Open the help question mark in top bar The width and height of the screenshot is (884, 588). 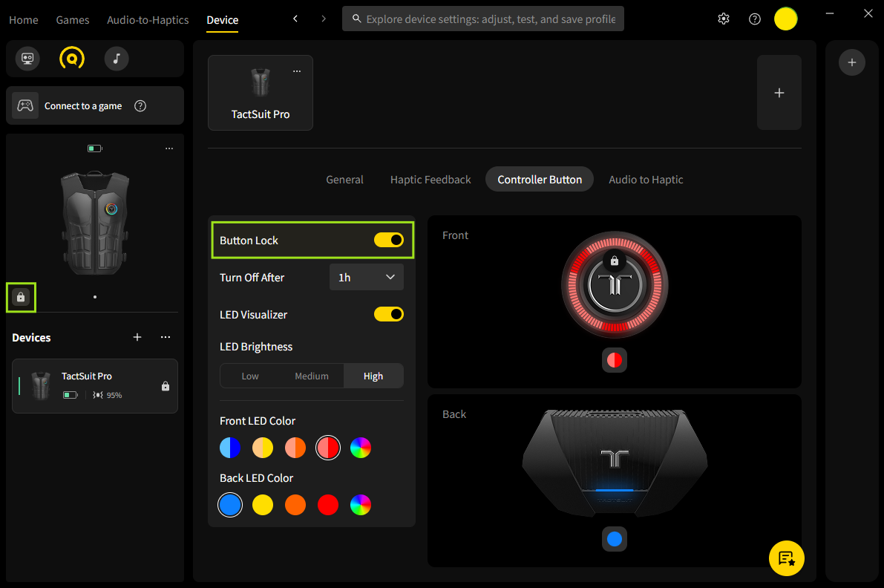pyautogui.click(x=754, y=19)
